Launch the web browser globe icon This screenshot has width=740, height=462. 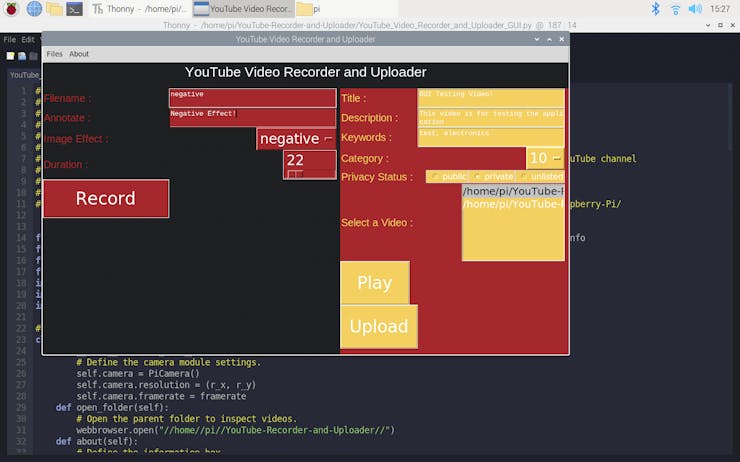pyautogui.click(x=34, y=8)
